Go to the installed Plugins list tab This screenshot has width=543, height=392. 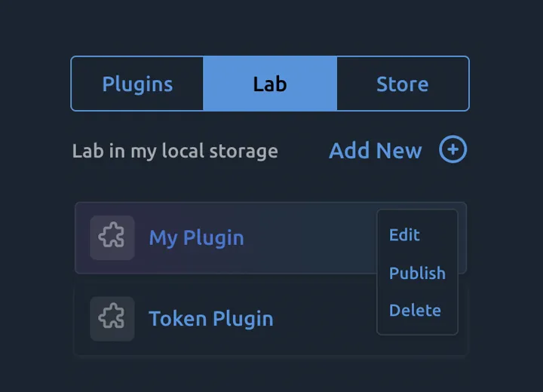tap(137, 84)
